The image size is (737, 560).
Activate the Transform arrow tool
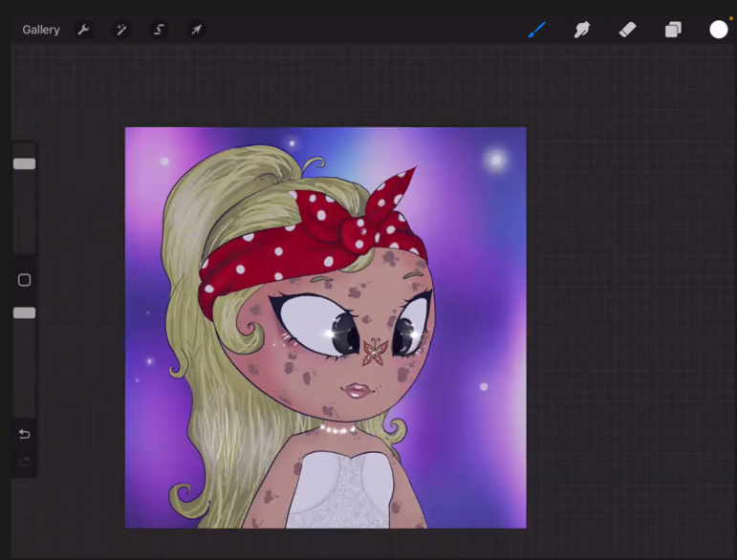click(196, 30)
